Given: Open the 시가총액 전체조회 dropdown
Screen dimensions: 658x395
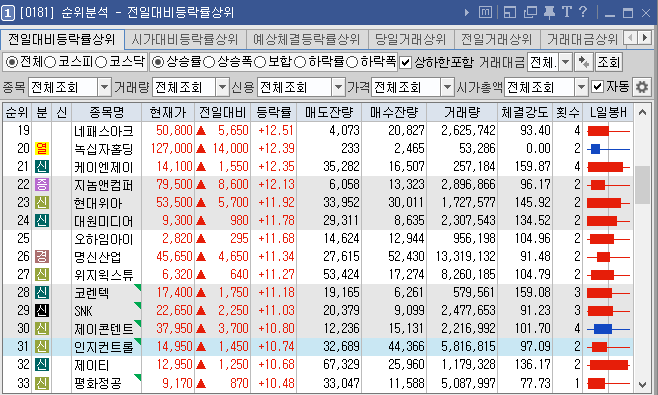Looking at the screenshot, I should 581,87.
